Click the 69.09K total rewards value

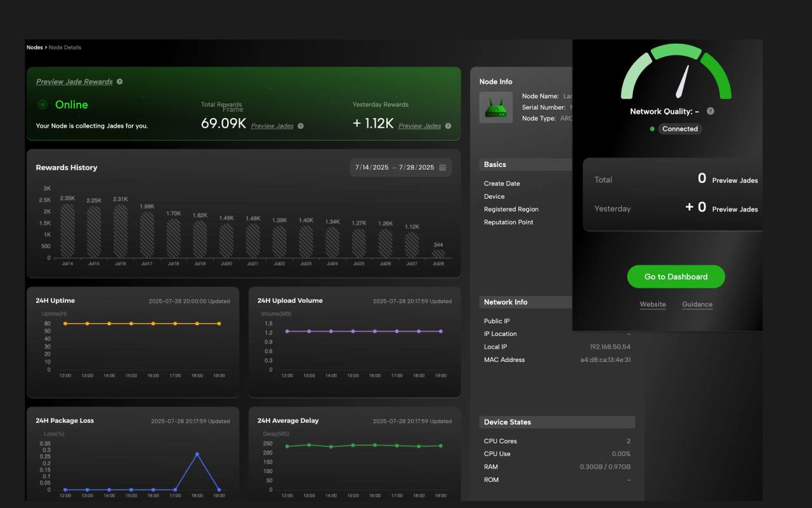pos(223,124)
